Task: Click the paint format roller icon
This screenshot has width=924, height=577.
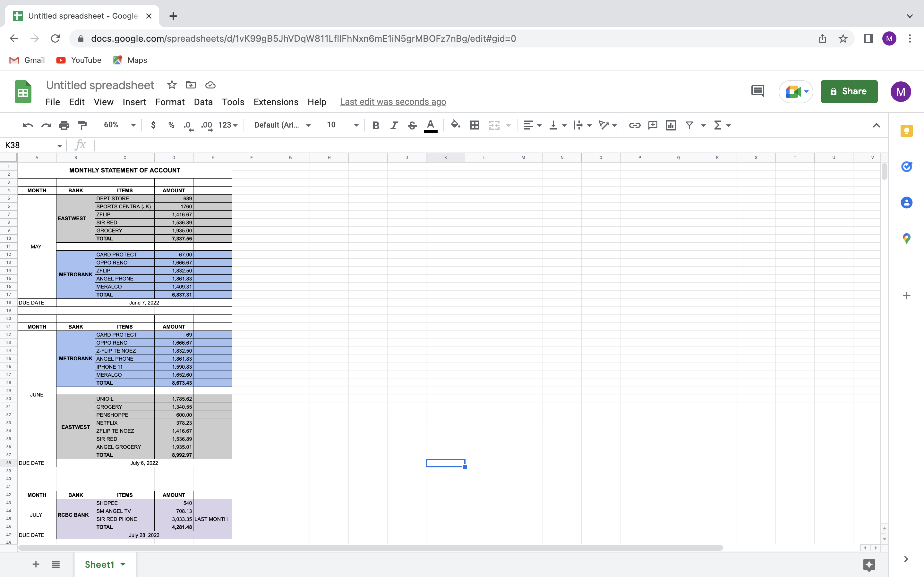Action: click(82, 125)
